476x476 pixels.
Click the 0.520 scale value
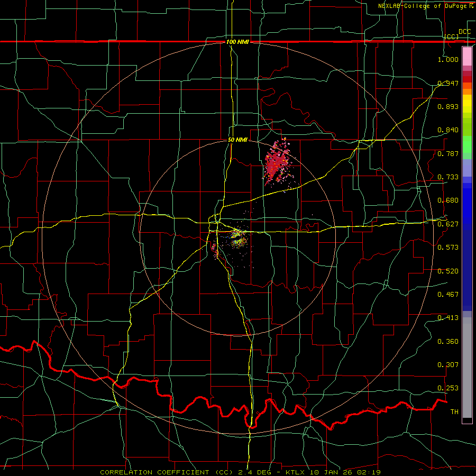(448, 271)
